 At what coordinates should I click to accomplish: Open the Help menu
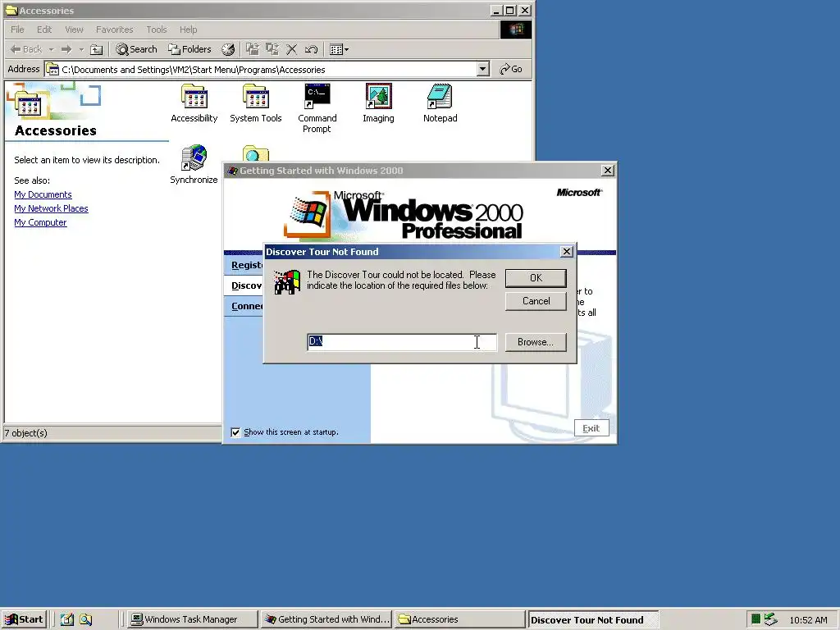click(x=188, y=30)
